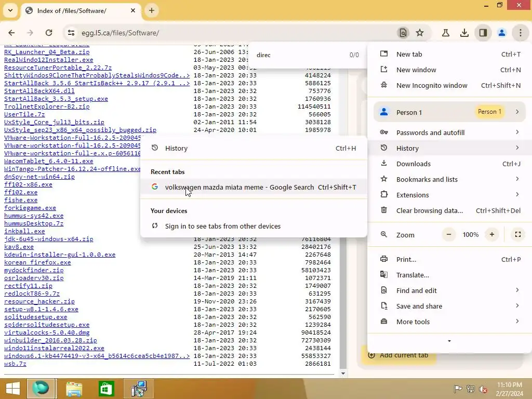Image resolution: width=532 pixels, height=399 pixels.
Task: Click the find-in-page icon in address bar
Action: [403, 33]
